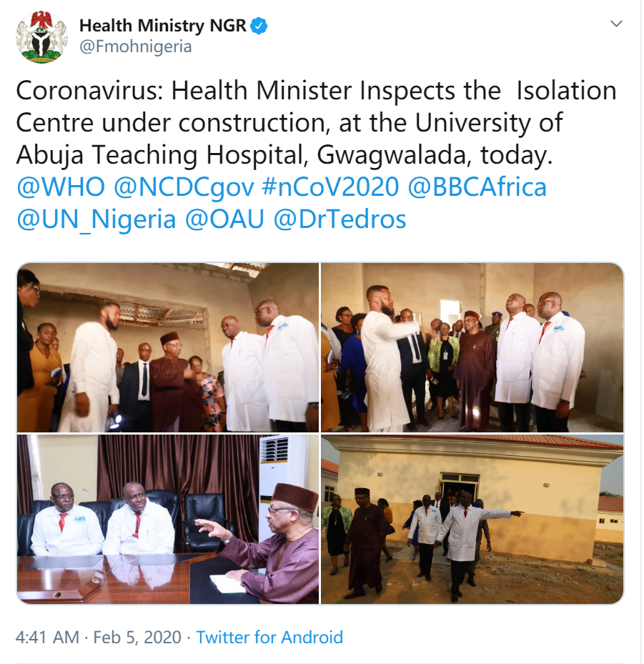Expand the tweet options chevron
Screen dimensions: 644x664
pyautogui.click(x=616, y=24)
